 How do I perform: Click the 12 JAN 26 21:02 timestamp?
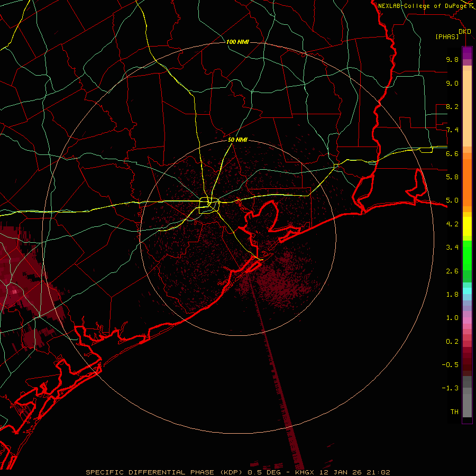point(355,472)
